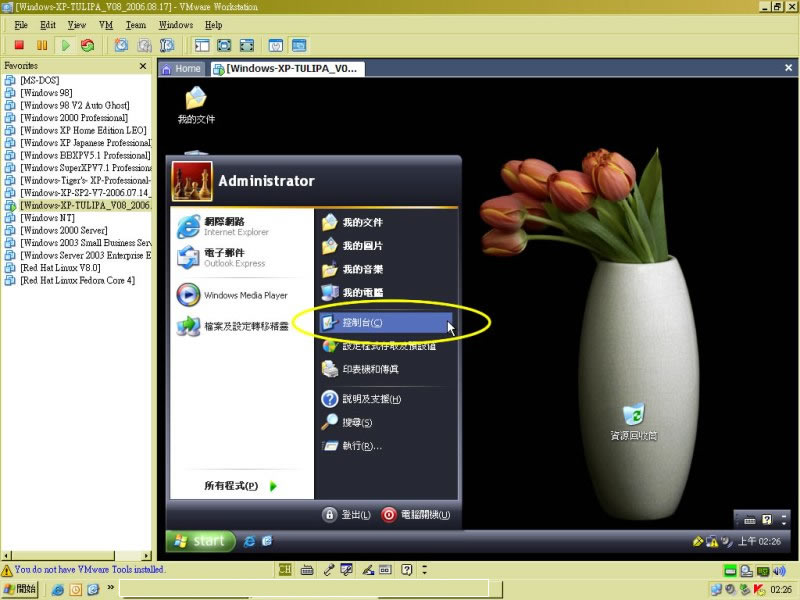
Task: Take a snapshot using the toolbar icon
Action: 121,45
